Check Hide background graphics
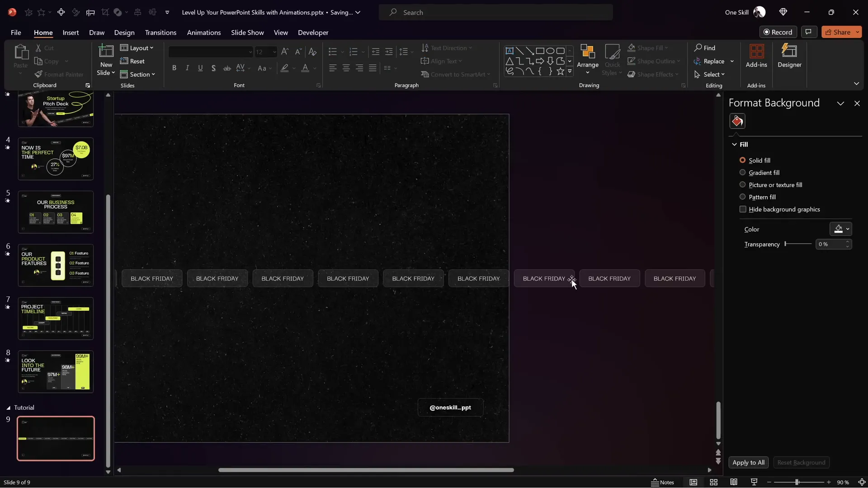 tap(743, 209)
